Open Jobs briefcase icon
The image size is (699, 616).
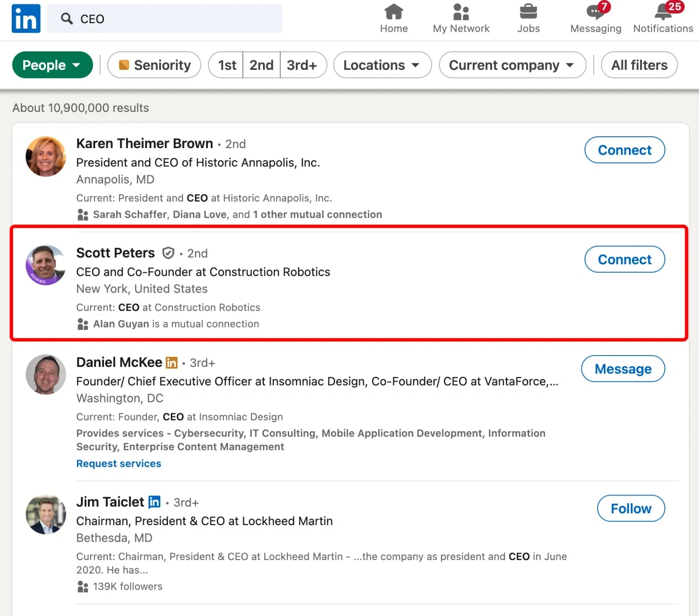tap(528, 12)
